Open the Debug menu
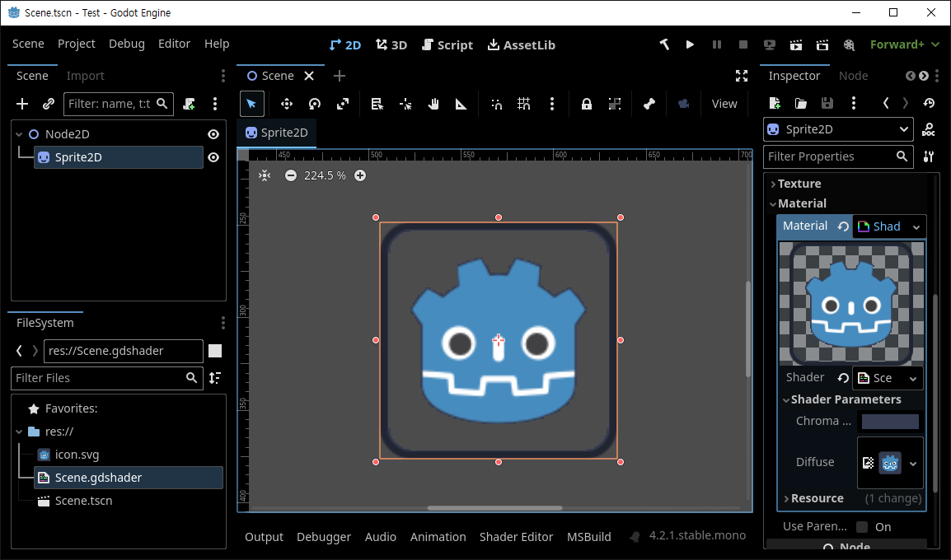This screenshot has height=560, width=951. 127,44
